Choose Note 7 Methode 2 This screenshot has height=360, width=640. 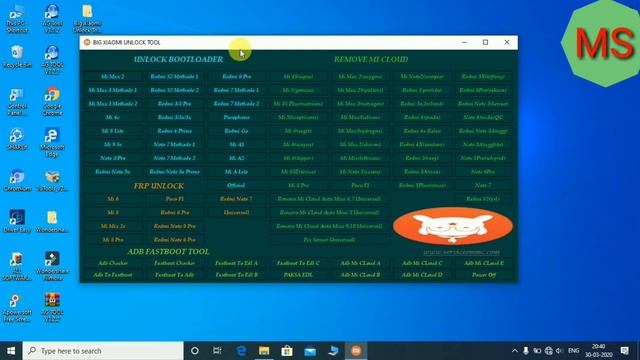pos(174,158)
